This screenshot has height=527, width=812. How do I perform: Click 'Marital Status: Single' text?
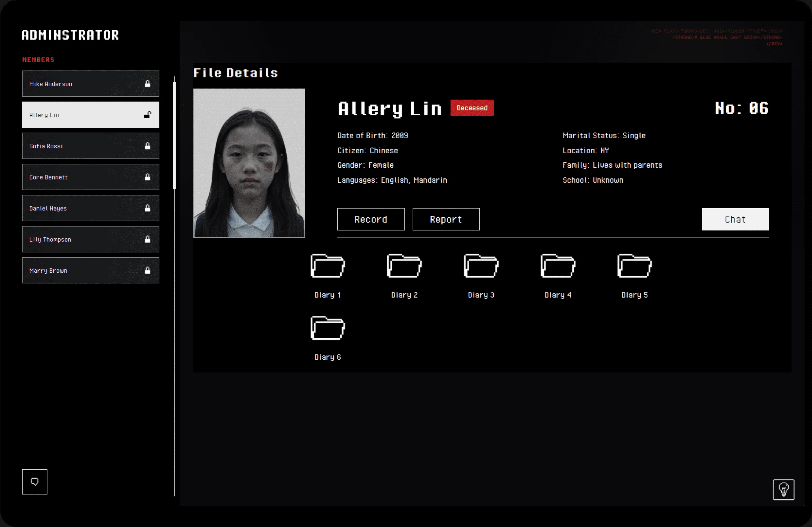pos(604,136)
